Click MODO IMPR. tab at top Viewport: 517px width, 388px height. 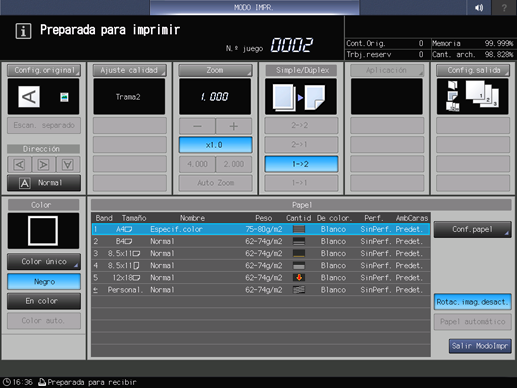pyautogui.click(x=254, y=7)
